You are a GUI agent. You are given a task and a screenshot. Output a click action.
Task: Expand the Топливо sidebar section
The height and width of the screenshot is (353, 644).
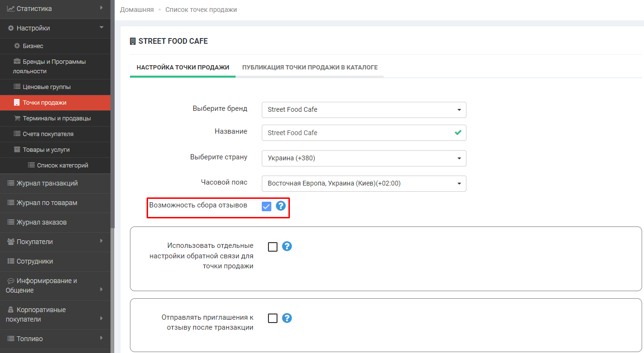point(30,339)
